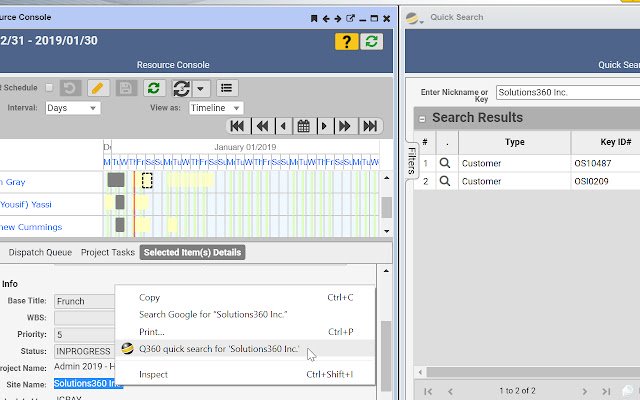640x400 pixels.
Task: Click the Priority field showing 5
Action: pyautogui.click(x=84, y=335)
